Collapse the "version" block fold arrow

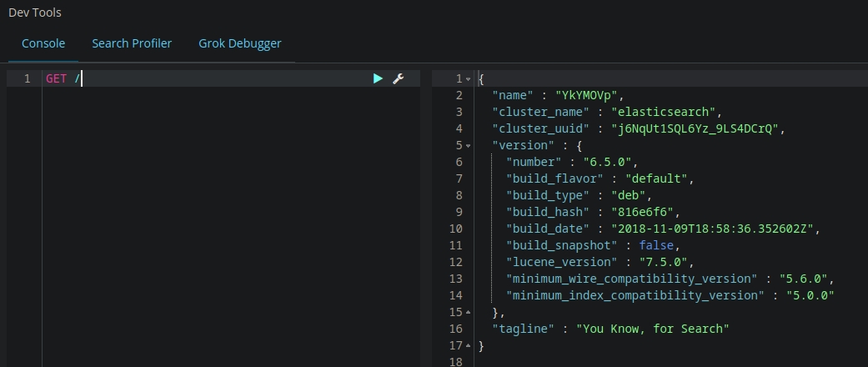[468, 146]
